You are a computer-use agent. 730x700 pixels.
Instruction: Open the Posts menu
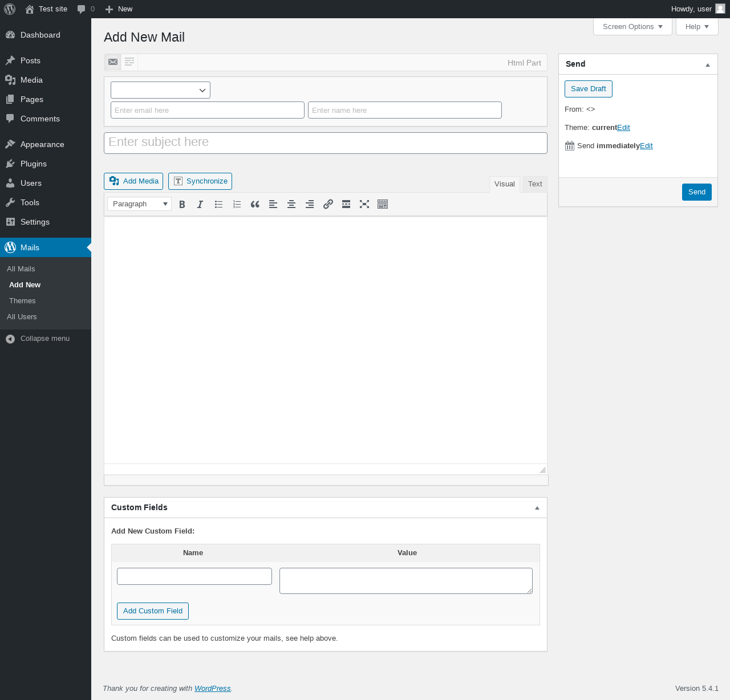[x=46, y=60]
